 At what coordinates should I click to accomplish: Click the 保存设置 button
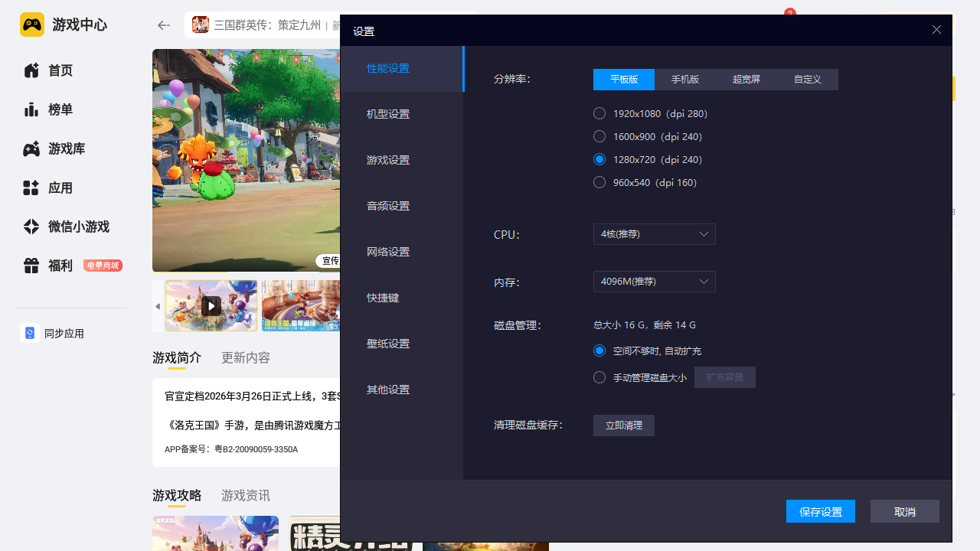pyautogui.click(x=820, y=512)
